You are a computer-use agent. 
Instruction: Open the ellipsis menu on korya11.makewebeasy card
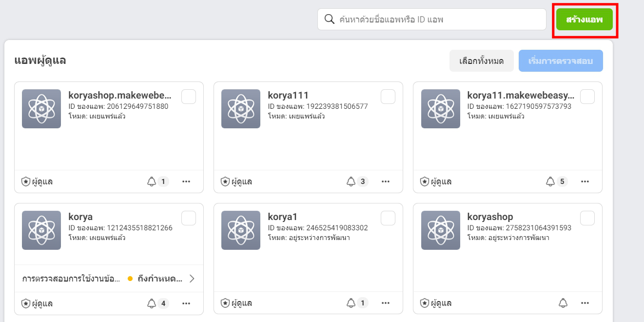coord(585,181)
